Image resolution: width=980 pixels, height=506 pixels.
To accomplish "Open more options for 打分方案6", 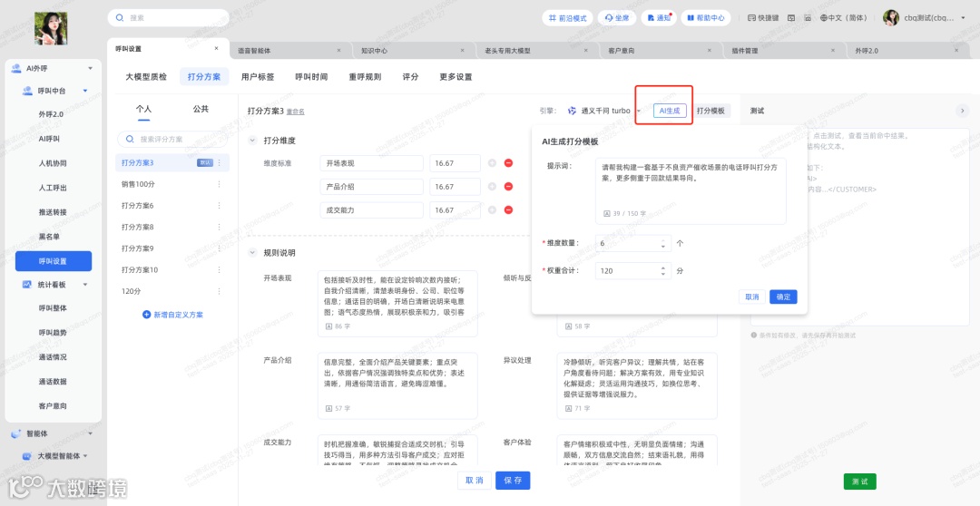I will coord(220,206).
